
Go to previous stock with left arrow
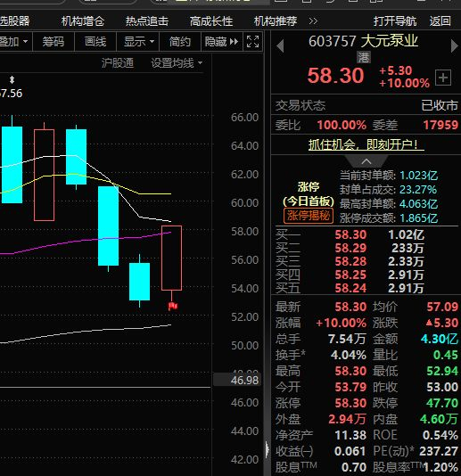tap(280, 46)
